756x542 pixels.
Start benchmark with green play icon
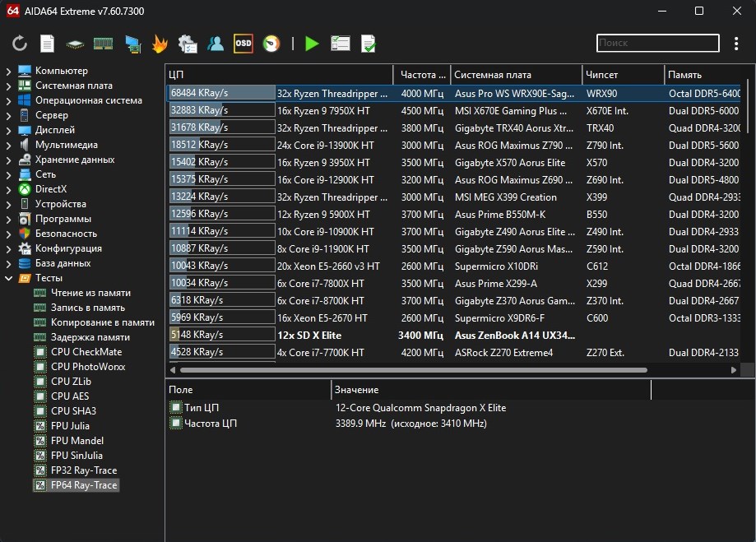click(311, 44)
